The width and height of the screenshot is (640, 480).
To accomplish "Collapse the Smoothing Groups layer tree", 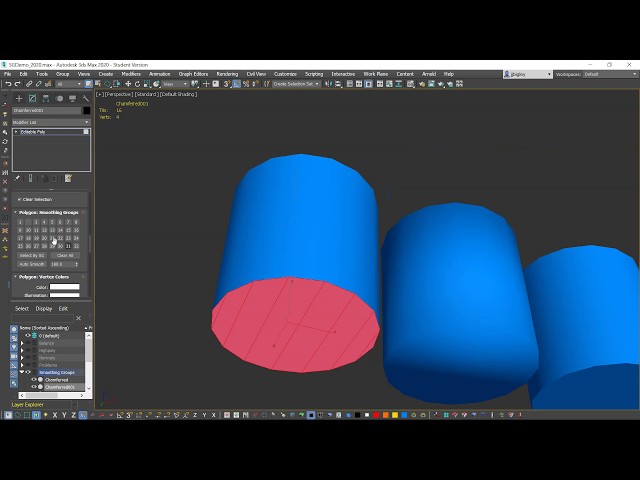I will [22, 372].
